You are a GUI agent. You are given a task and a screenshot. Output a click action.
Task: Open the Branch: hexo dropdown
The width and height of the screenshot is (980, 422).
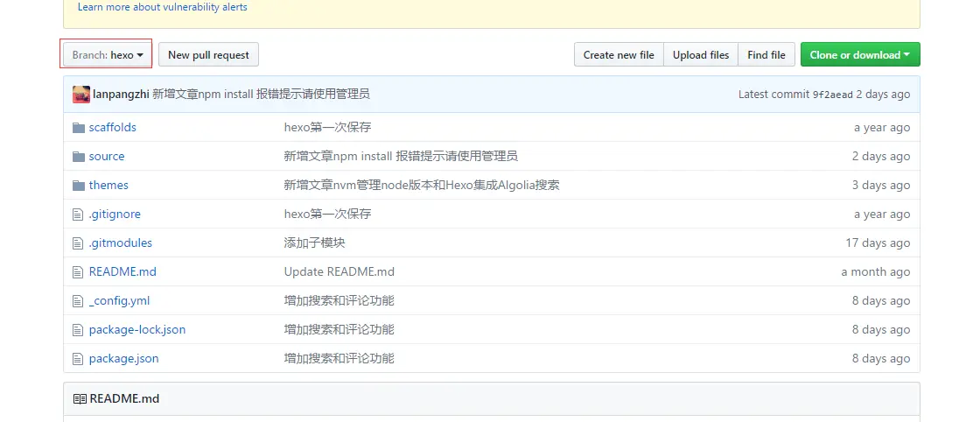pyautogui.click(x=106, y=55)
